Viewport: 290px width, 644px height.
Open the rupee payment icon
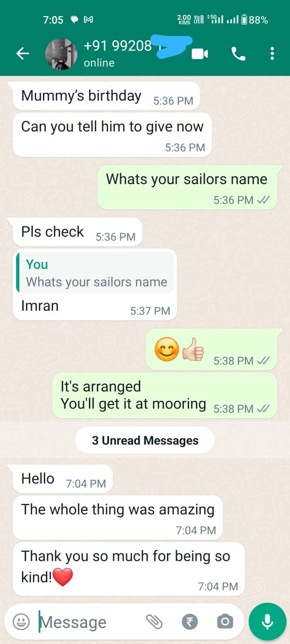point(190,621)
